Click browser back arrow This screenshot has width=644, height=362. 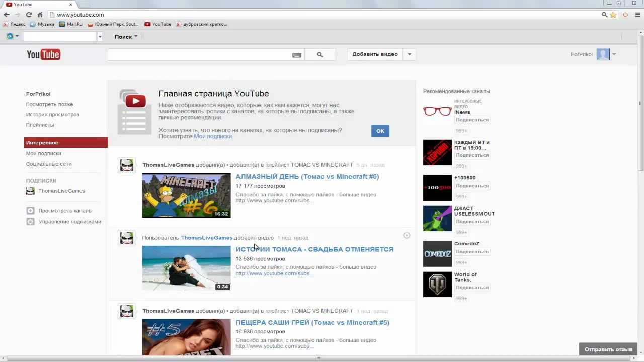7,15
